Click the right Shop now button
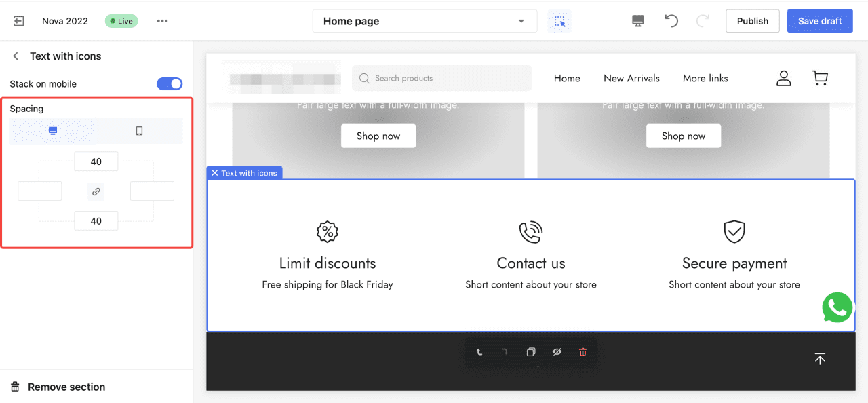 click(684, 136)
